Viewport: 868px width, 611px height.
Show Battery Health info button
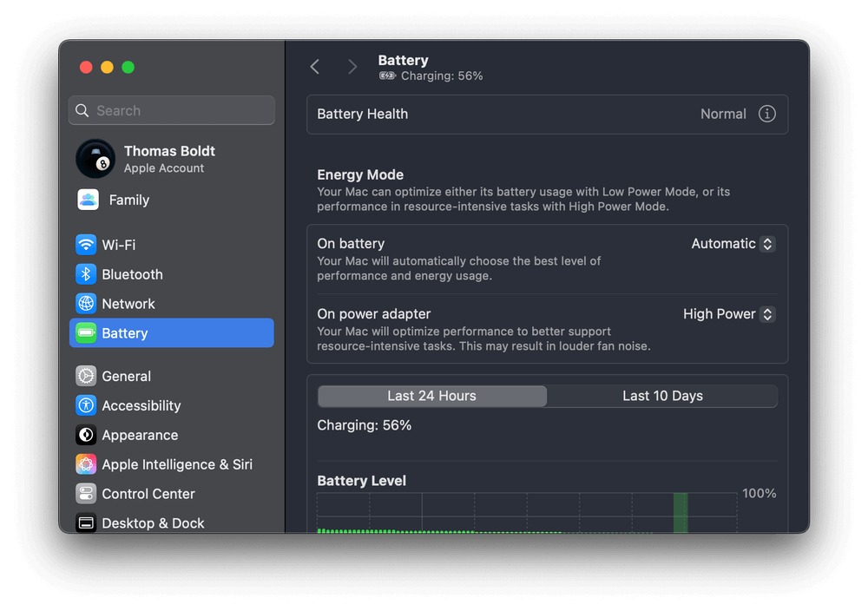coord(766,114)
